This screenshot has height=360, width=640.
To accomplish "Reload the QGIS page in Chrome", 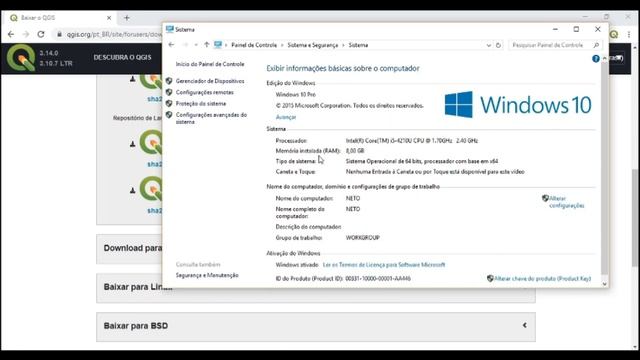I will click(41, 34).
